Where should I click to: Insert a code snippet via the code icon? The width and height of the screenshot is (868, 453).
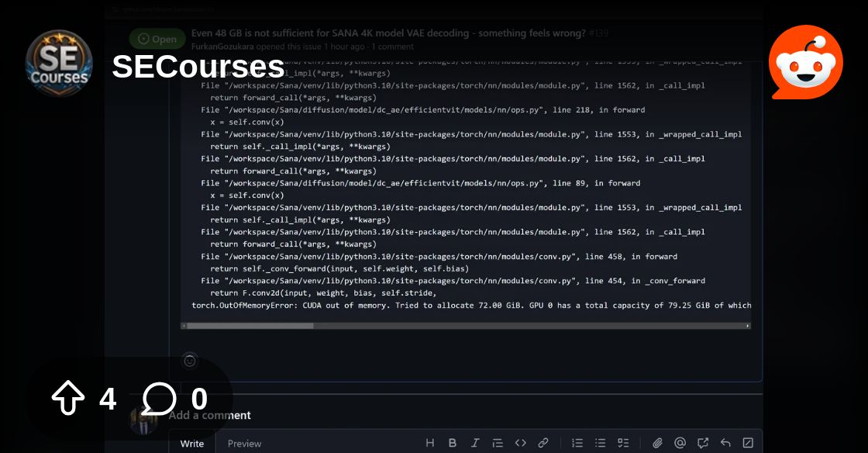(x=520, y=443)
